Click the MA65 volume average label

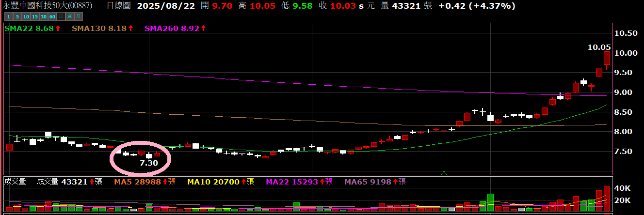pos(374,182)
